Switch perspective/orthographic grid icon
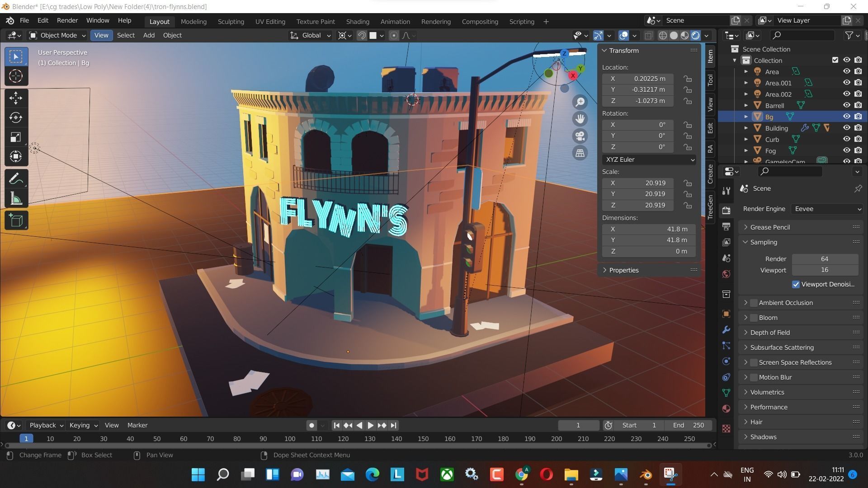The width and height of the screenshot is (868, 488). pos(580,153)
